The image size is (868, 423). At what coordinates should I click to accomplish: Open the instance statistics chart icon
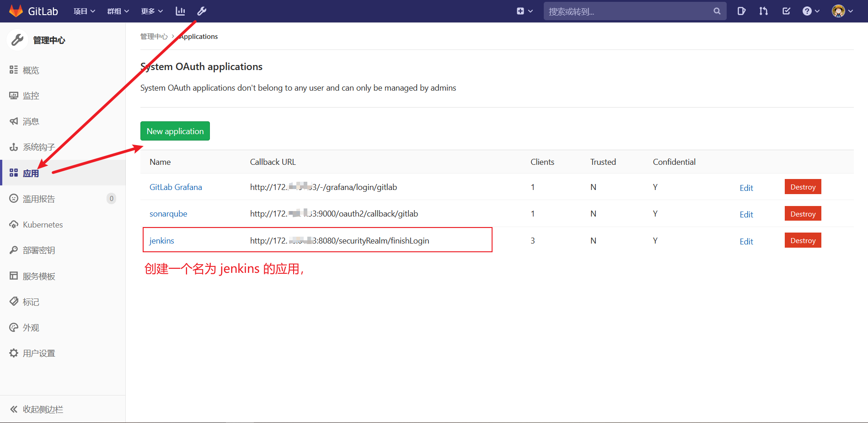coord(180,11)
